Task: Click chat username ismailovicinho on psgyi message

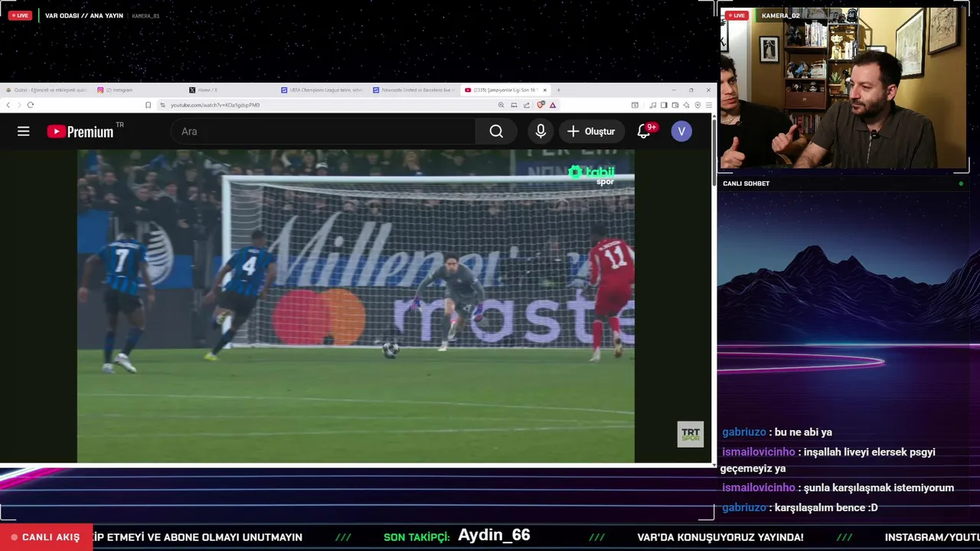Action: [x=758, y=452]
